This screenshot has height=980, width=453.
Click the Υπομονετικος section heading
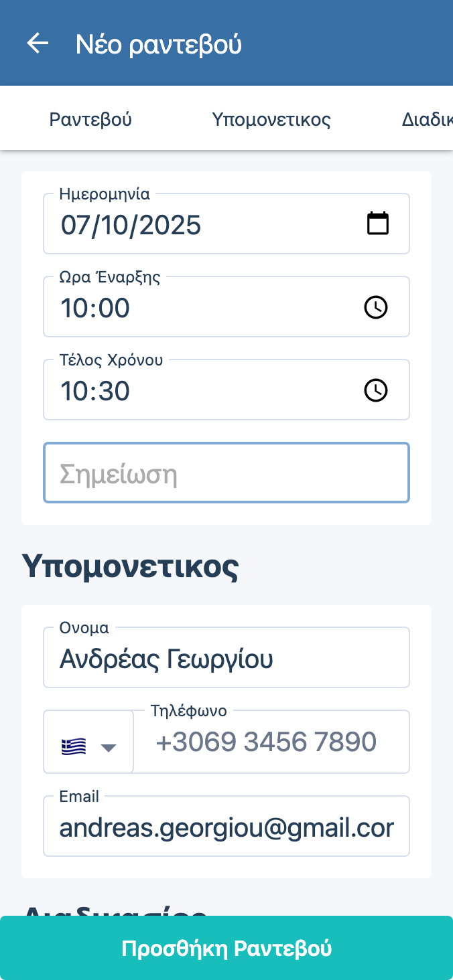tap(130, 567)
